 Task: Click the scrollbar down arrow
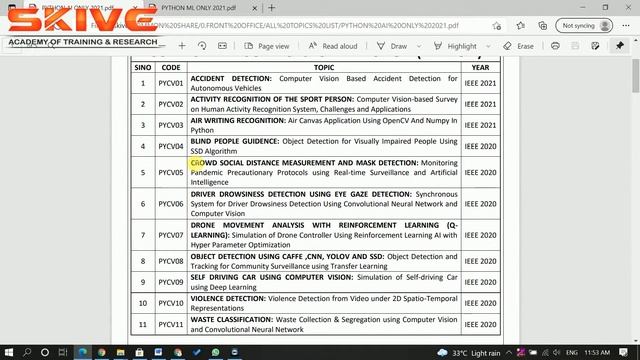click(x=636, y=341)
